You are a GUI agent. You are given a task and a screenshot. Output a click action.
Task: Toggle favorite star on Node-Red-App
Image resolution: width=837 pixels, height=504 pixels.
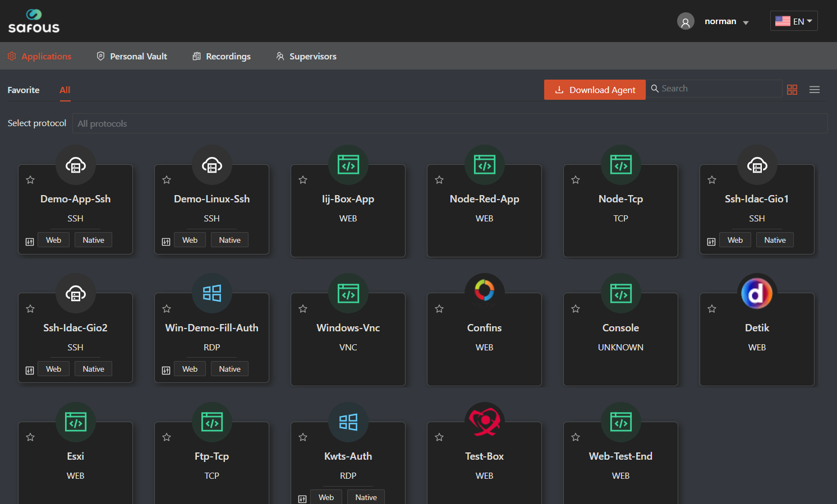439,180
